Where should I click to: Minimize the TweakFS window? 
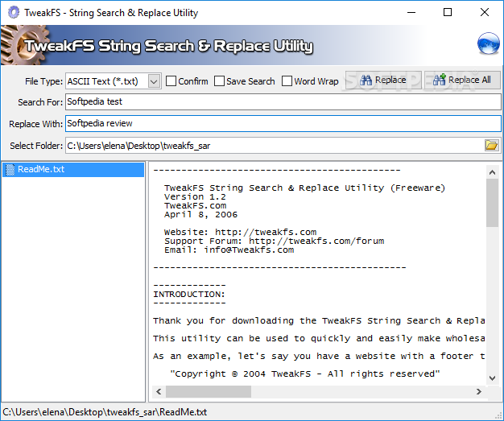point(411,13)
